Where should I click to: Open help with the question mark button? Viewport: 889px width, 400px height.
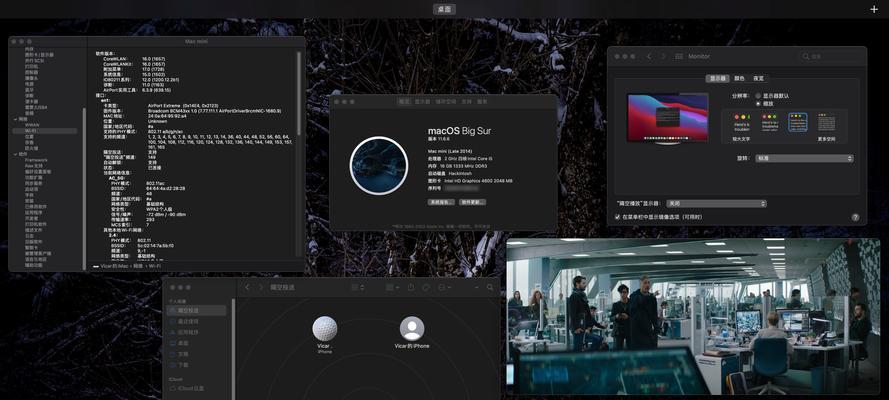(x=855, y=217)
